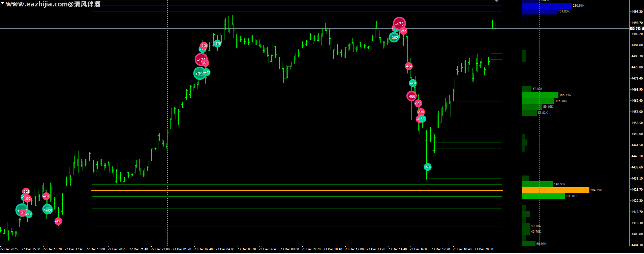Select the +431 green bubble
The width and height of the screenshot is (644, 254).
point(413,83)
